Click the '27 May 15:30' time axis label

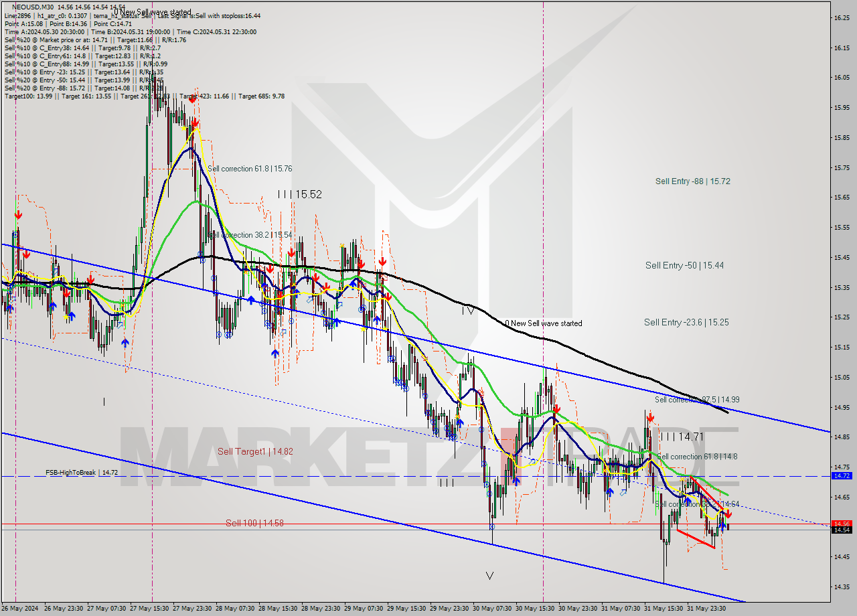[150, 609]
